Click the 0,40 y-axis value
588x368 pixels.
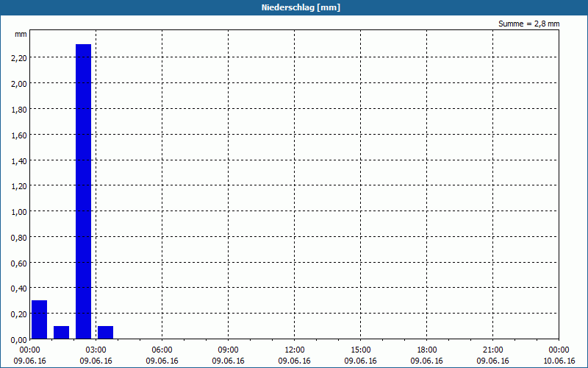point(19,289)
